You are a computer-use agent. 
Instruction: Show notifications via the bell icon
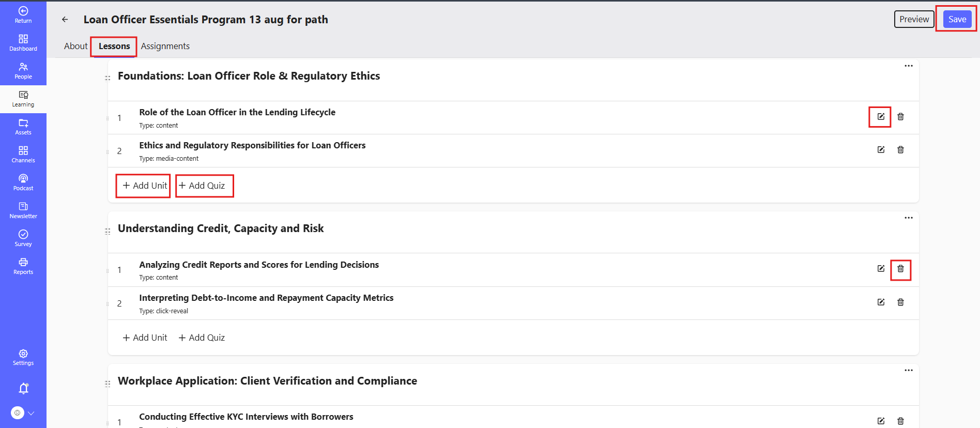(x=23, y=388)
